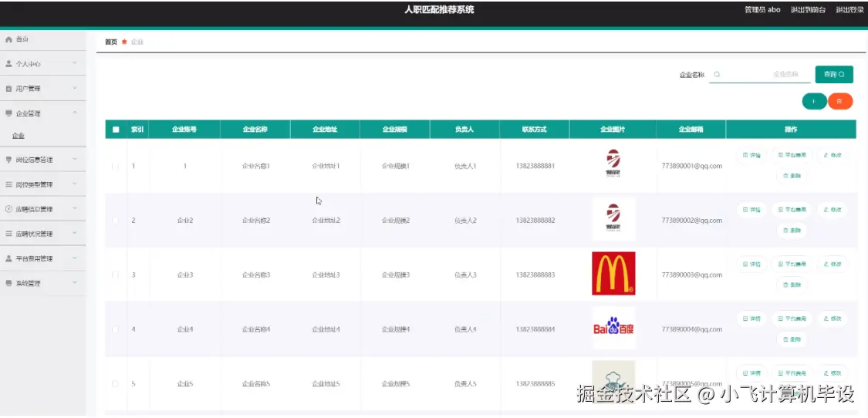Check the checkbox for row 企业5
Image resolution: width=868 pixels, height=418 pixels.
click(x=115, y=383)
